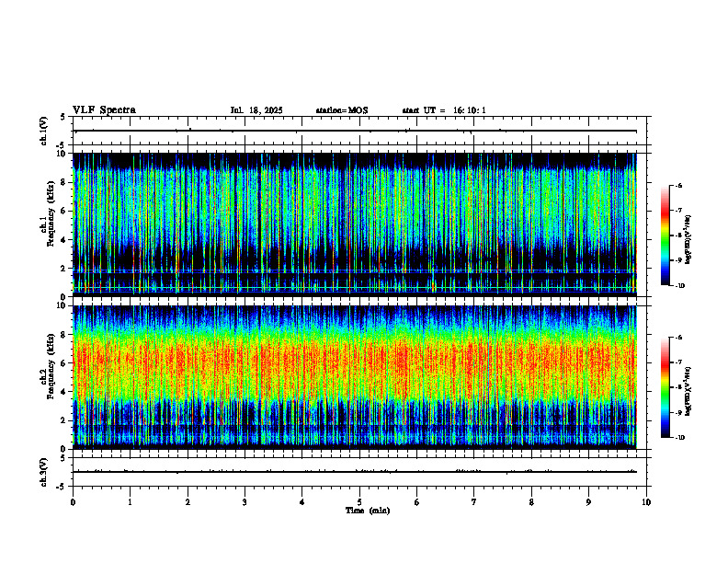
Task: Click the "-10" label on the ch.2 colorbar
Action: [x=679, y=438]
